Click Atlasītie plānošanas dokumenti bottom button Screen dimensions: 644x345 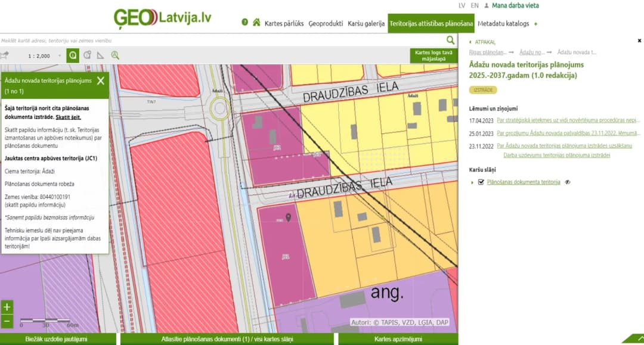pos(227,339)
